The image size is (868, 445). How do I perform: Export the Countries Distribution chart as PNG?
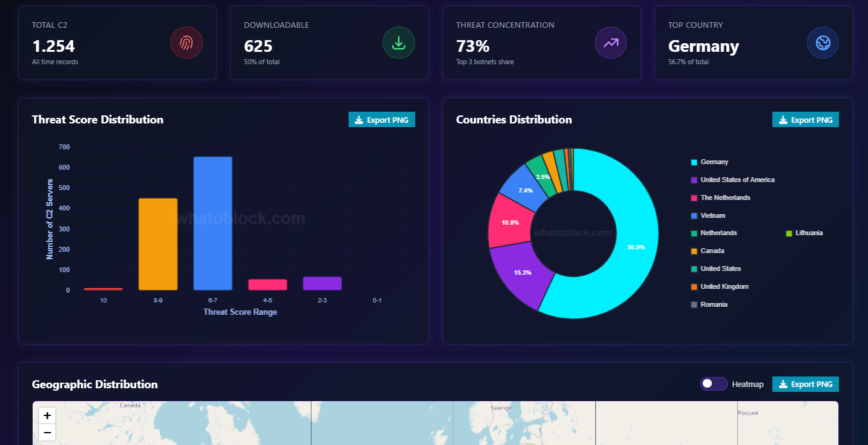click(x=805, y=119)
